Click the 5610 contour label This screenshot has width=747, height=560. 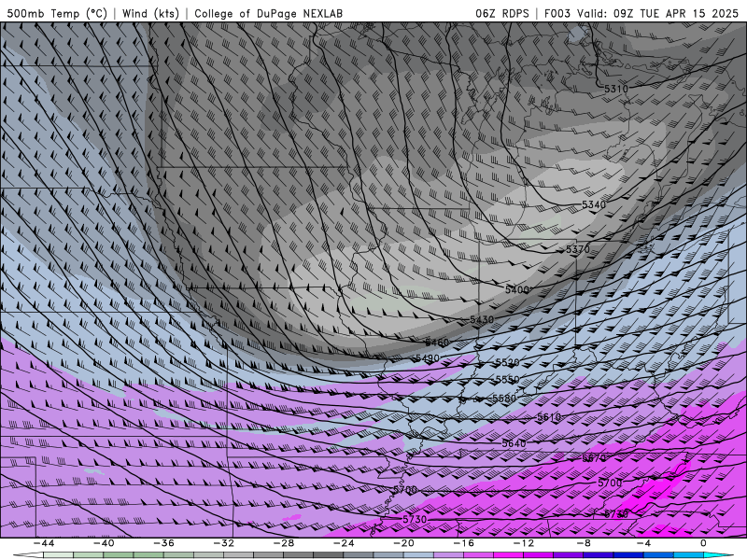[549, 417]
